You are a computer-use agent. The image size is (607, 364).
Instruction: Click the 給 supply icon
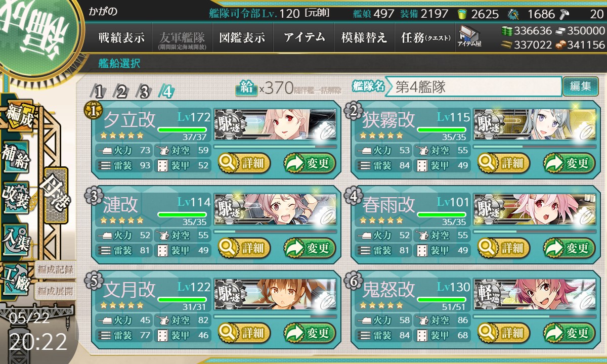pos(246,88)
